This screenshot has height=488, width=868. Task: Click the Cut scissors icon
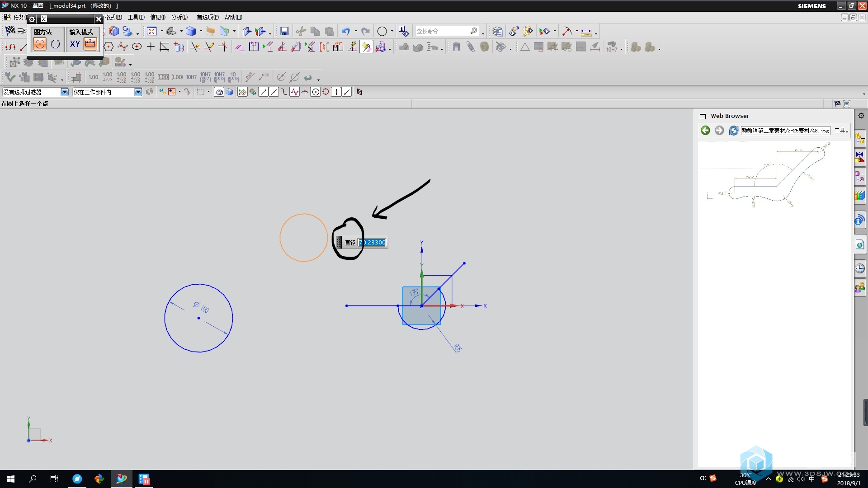(301, 31)
